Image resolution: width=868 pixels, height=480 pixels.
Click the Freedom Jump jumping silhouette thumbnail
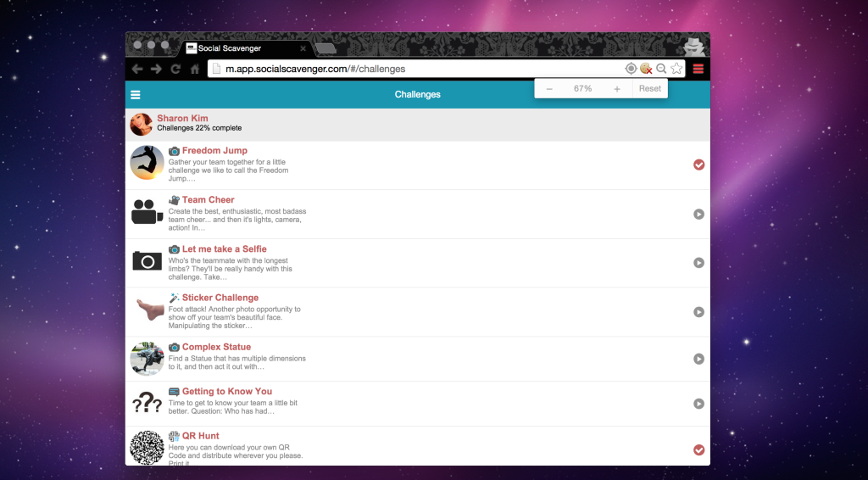click(x=147, y=163)
